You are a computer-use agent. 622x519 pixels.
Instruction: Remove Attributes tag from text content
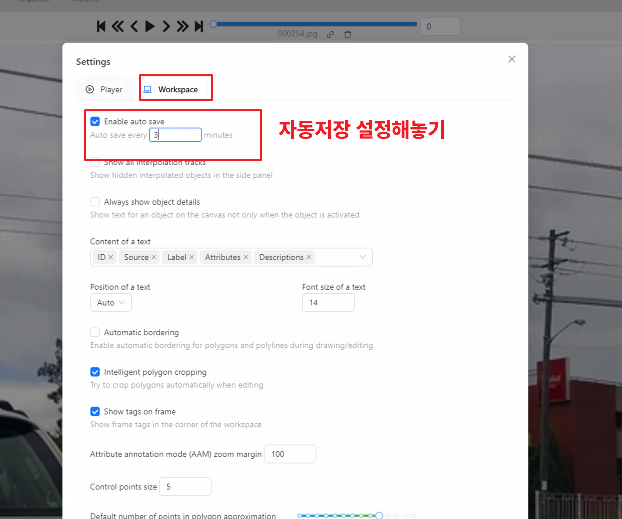pos(246,257)
